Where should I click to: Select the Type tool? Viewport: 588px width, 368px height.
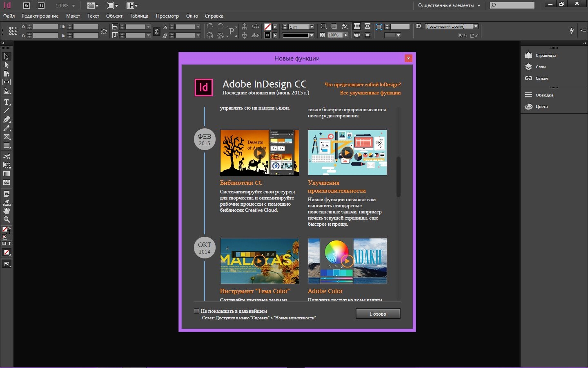[7, 102]
